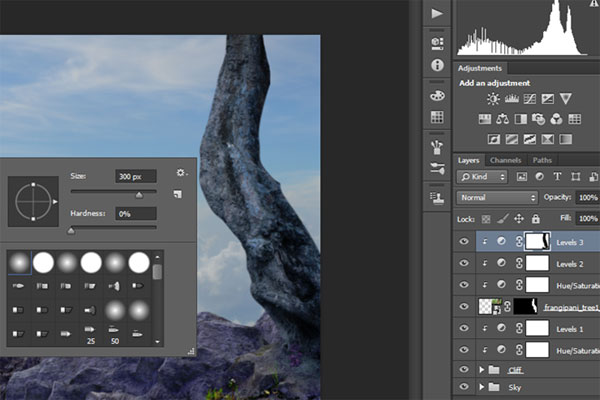Toggle visibility of the Cliff group
Viewport: 600px width, 400px height.
pos(463,369)
